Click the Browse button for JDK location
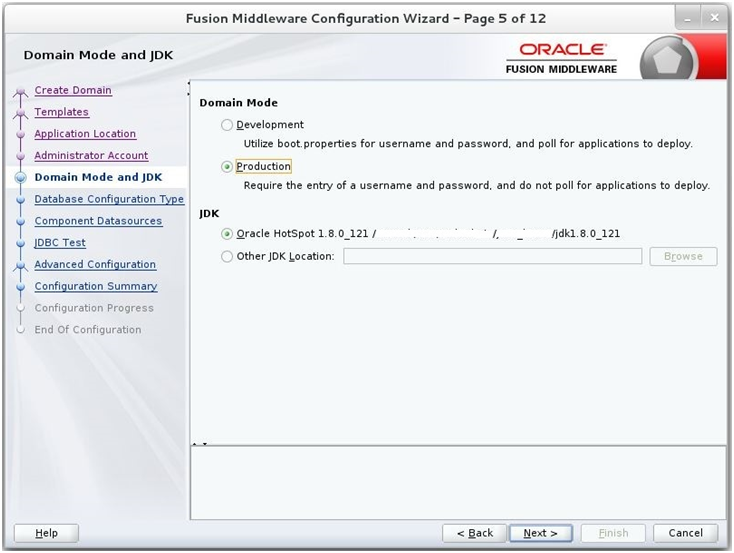The image size is (734, 553). coord(683,257)
